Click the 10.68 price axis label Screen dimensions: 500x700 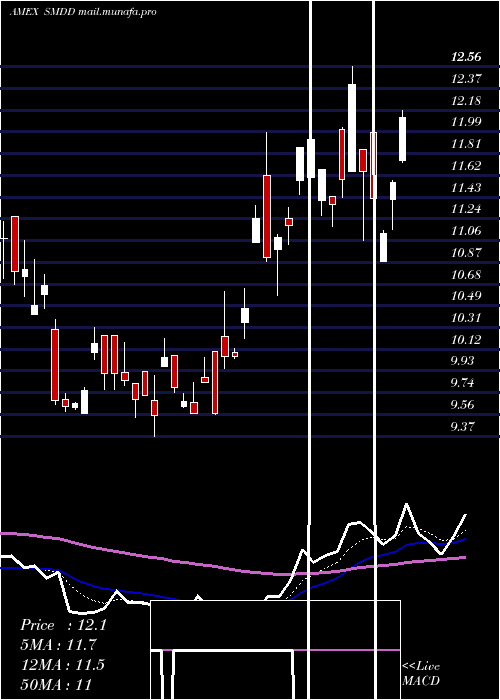click(467, 275)
